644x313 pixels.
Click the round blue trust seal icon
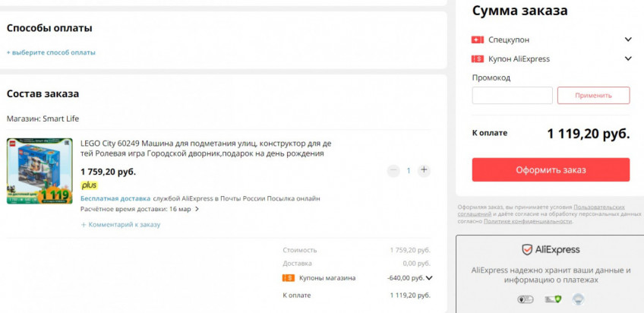(x=578, y=299)
